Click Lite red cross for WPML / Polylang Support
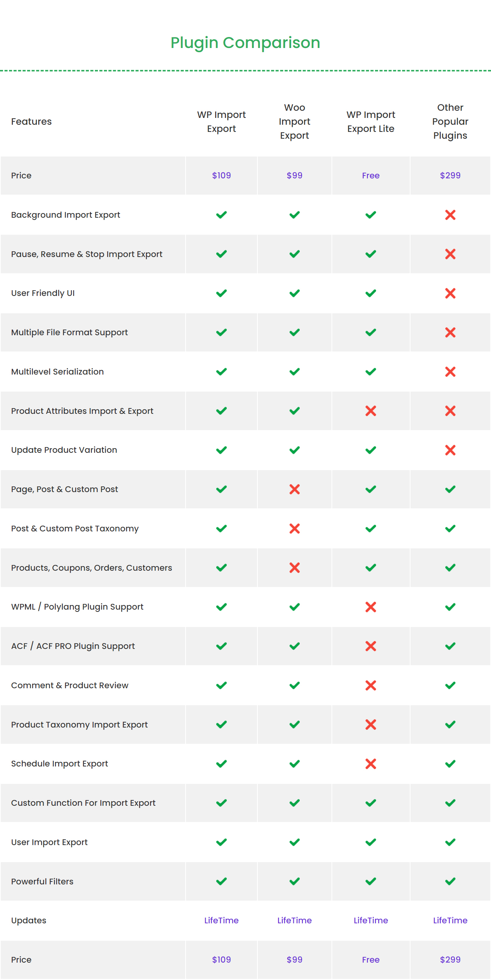Viewport: 491px width, 980px height. click(370, 607)
